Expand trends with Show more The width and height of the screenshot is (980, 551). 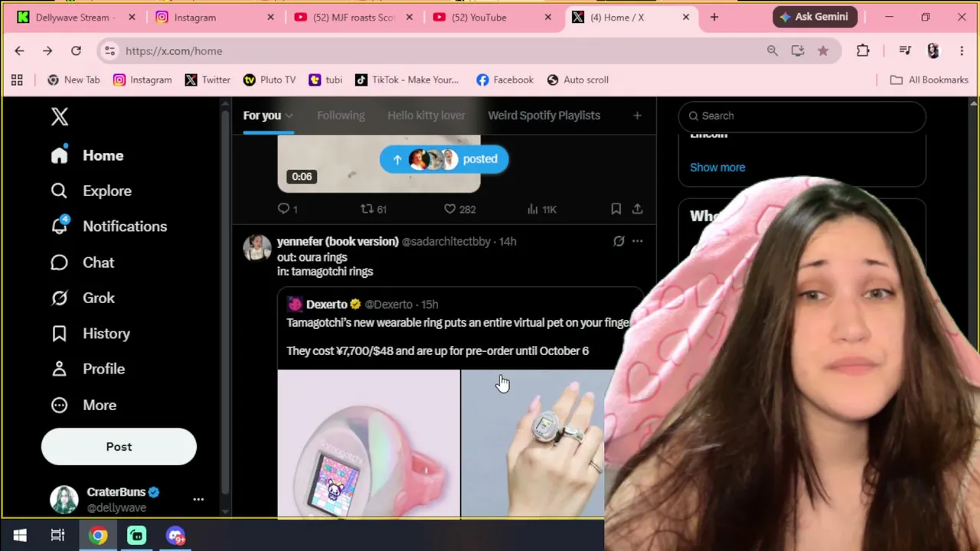point(717,168)
